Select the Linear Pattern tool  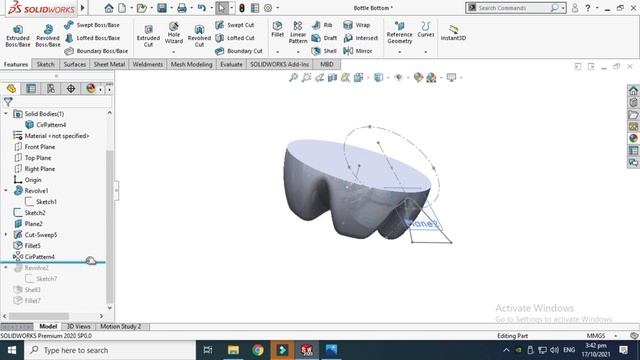(298, 33)
